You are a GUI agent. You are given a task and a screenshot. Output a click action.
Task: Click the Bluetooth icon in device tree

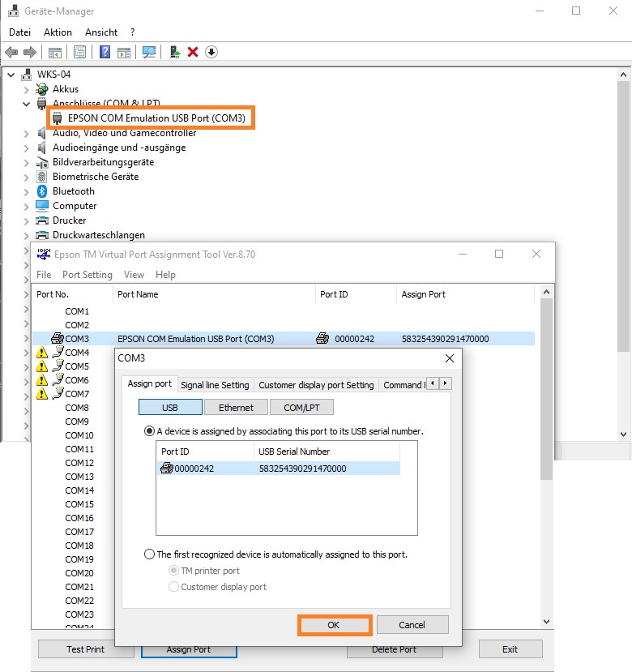41,191
